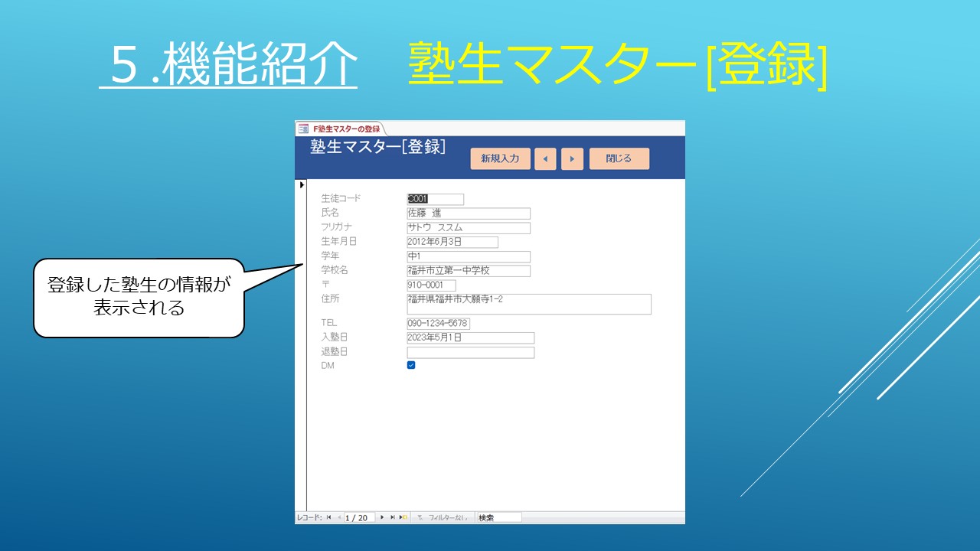
Task: Click the TEL field with 090-1234-5678
Action: click(438, 324)
